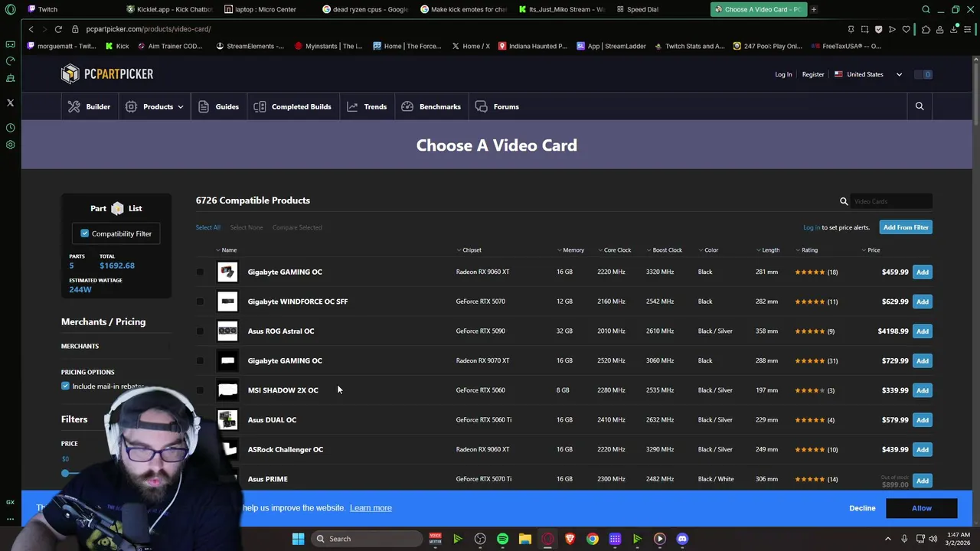The image size is (980, 551).
Task: Toggle Include mail-in rebates checkbox
Action: (x=65, y=386)
